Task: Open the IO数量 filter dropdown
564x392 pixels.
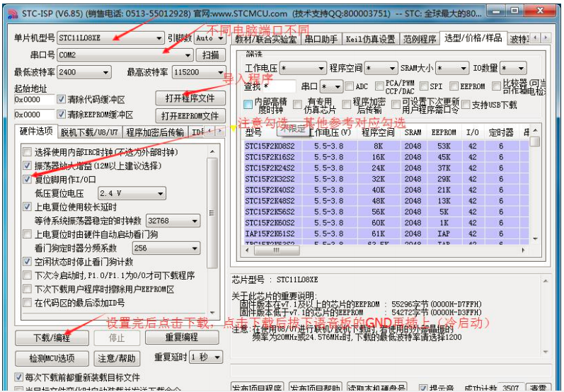Action: pyautogui.click(x=513, y=68)
